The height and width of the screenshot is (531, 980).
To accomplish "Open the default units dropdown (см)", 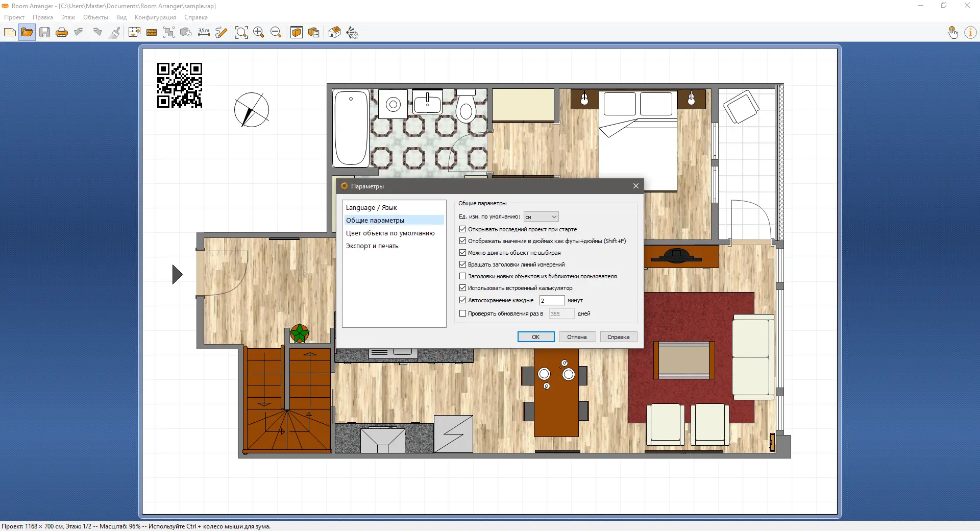I will (541, 217).
